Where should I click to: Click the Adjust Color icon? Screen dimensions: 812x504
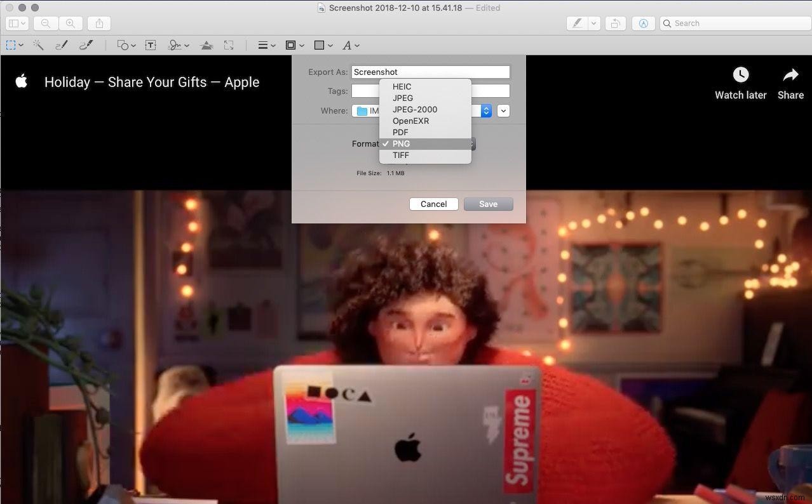tap(206, 44)
